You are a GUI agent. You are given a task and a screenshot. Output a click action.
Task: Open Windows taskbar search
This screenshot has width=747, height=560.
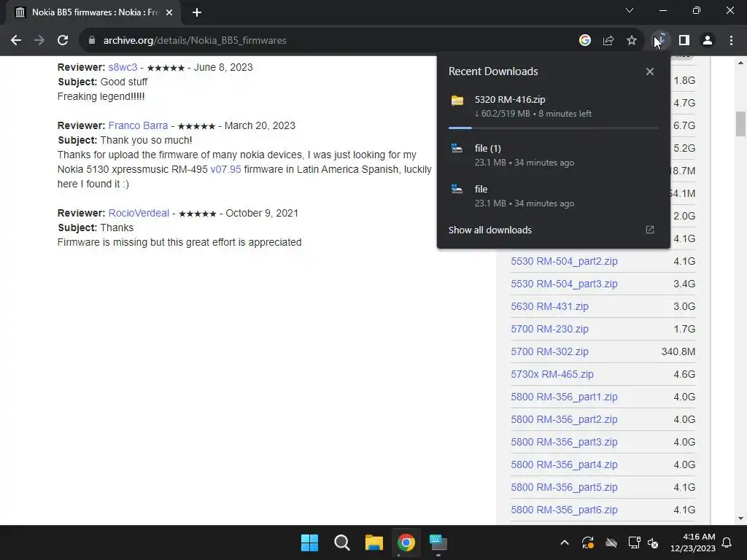click(341, 542)
